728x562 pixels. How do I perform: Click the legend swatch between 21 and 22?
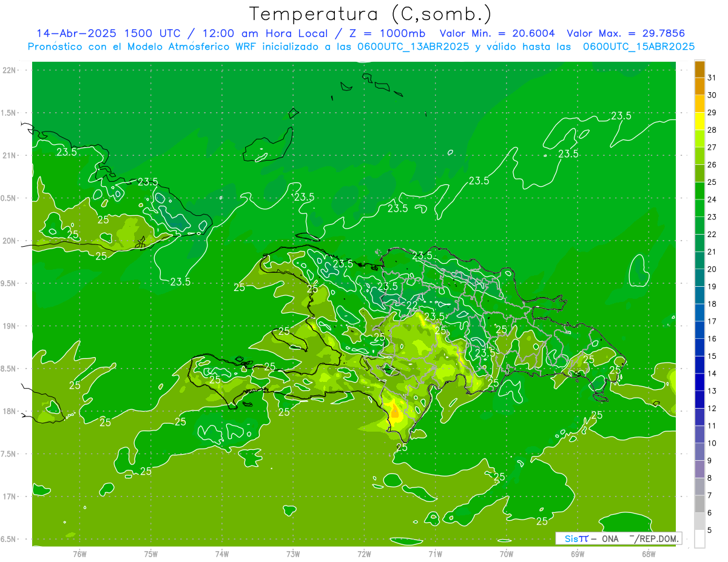(x=699, y=243)
